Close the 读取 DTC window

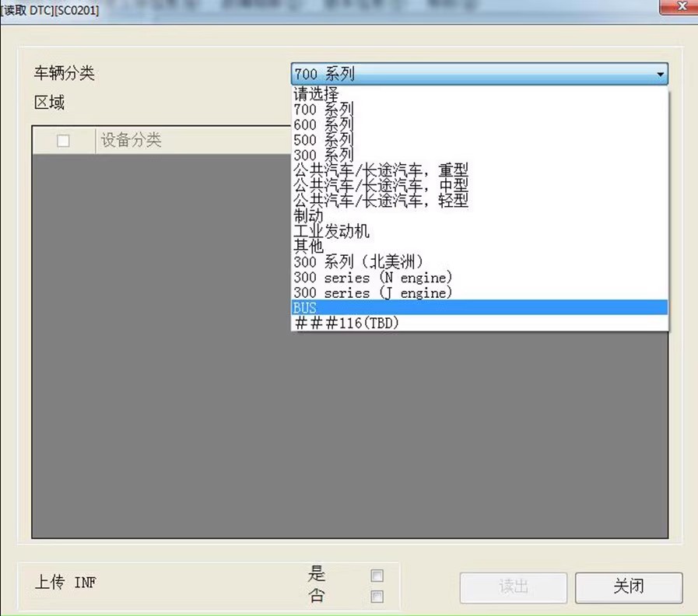pyautogui.click(x=680, y=6)
